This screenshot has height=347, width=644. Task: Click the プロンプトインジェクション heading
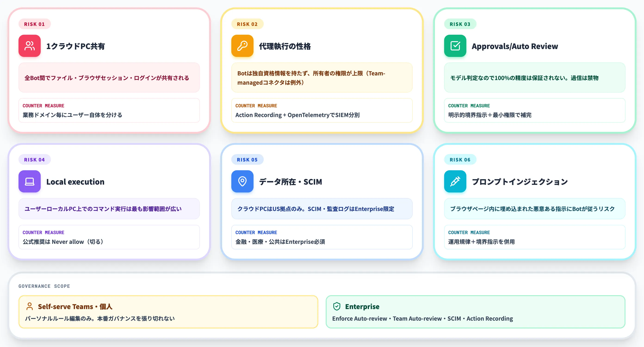(520, 182)
